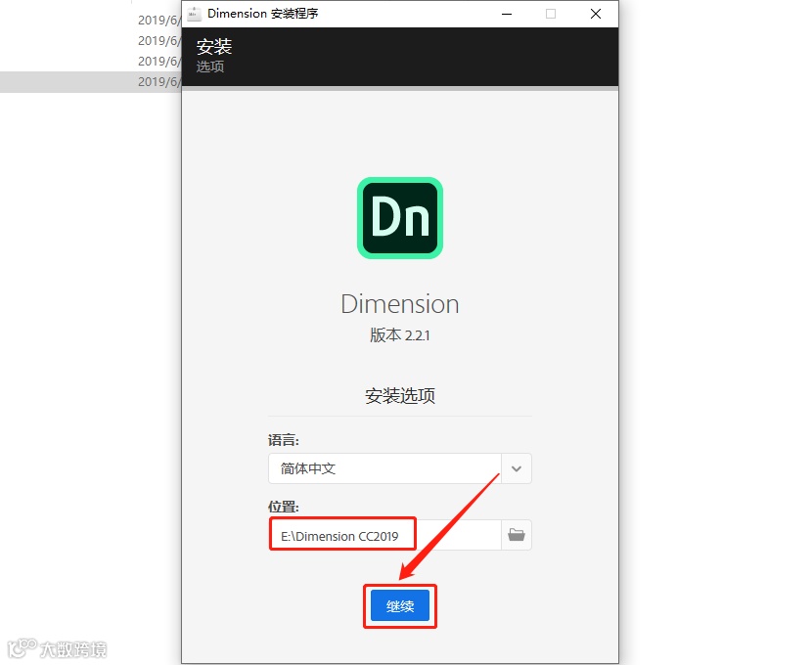Click the 版本 2.2.1 version text
The image size is (812, 665).
400,335
